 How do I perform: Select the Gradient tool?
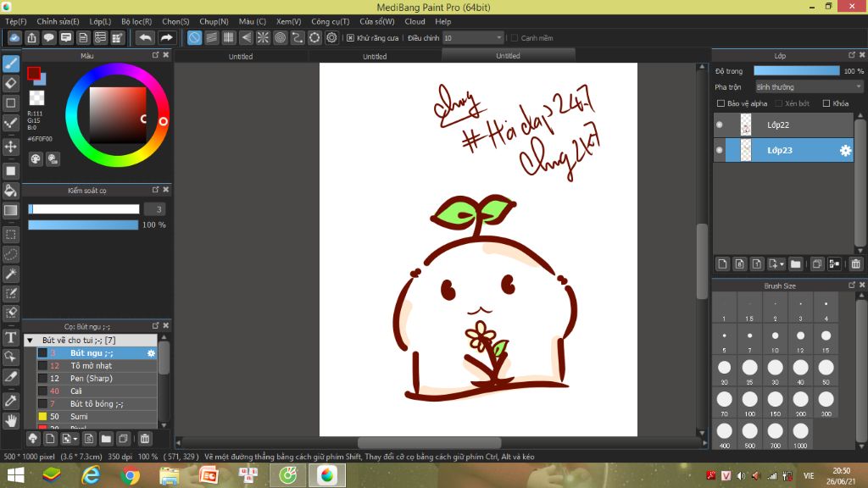10,210
